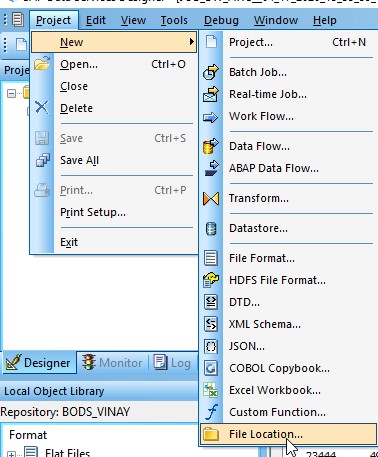Choose Close in Project menu
The width and height of the screenshot is (378, 457).
click(114, 86)
